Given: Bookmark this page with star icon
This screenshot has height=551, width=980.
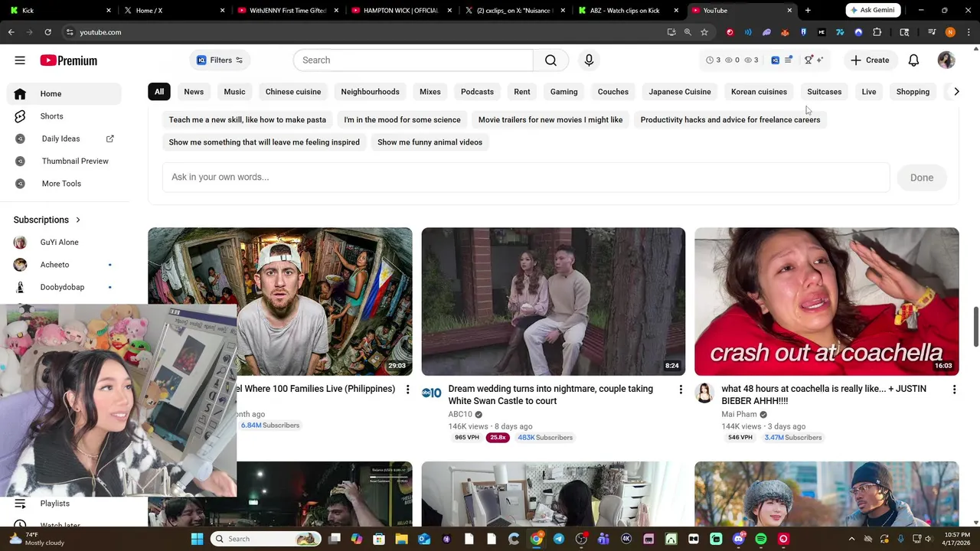Looking at the screenshot, I should (704, 32).
